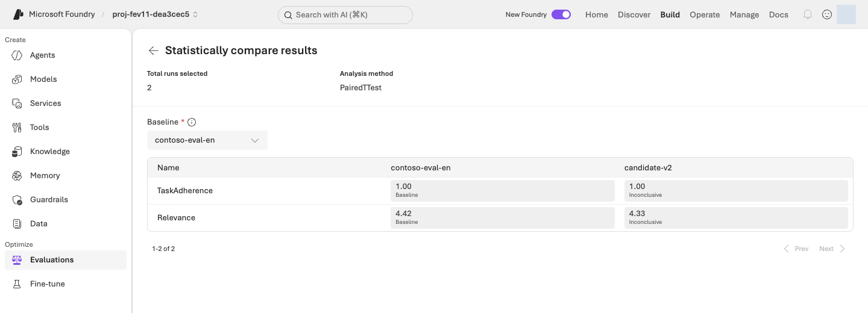This screenshot has height=313, width=868.
Task: Click the PairedTTest analysis method value
Action: [x=360, y=88]
